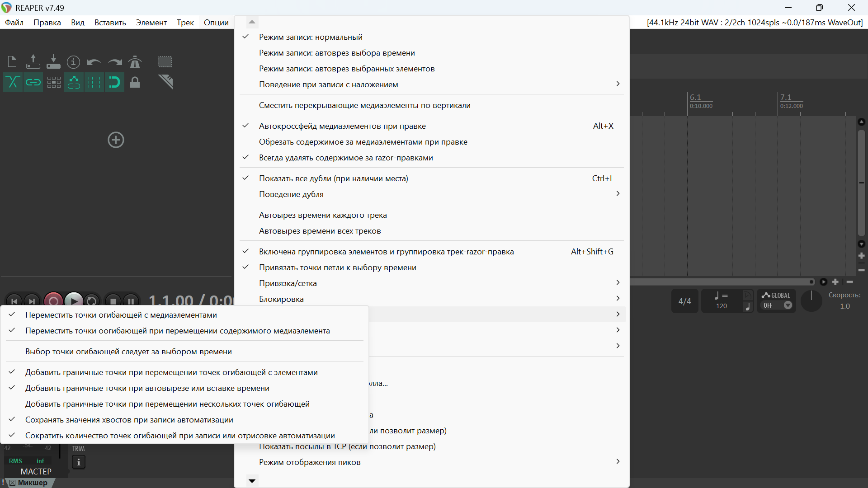
Task: Open the Трек menu in the menu bar
Action: pyautogui.click(x=185, y=23)
